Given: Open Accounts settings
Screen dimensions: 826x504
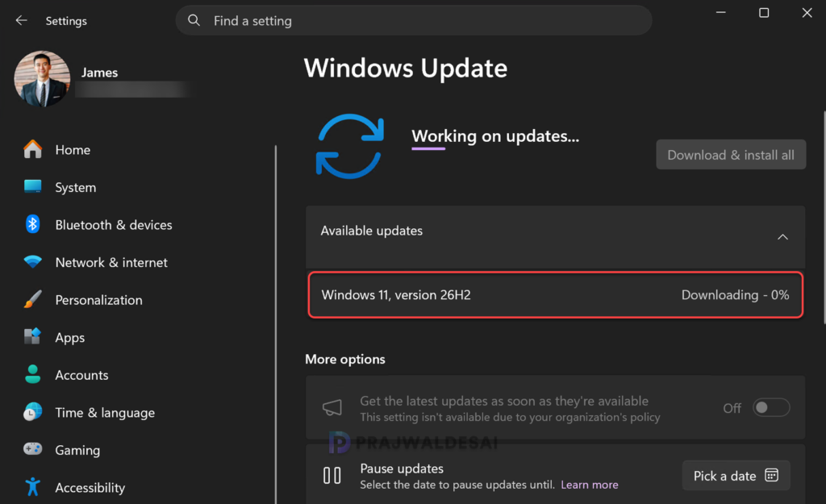Looking at the screenshot, I should [x=81, y=375].
